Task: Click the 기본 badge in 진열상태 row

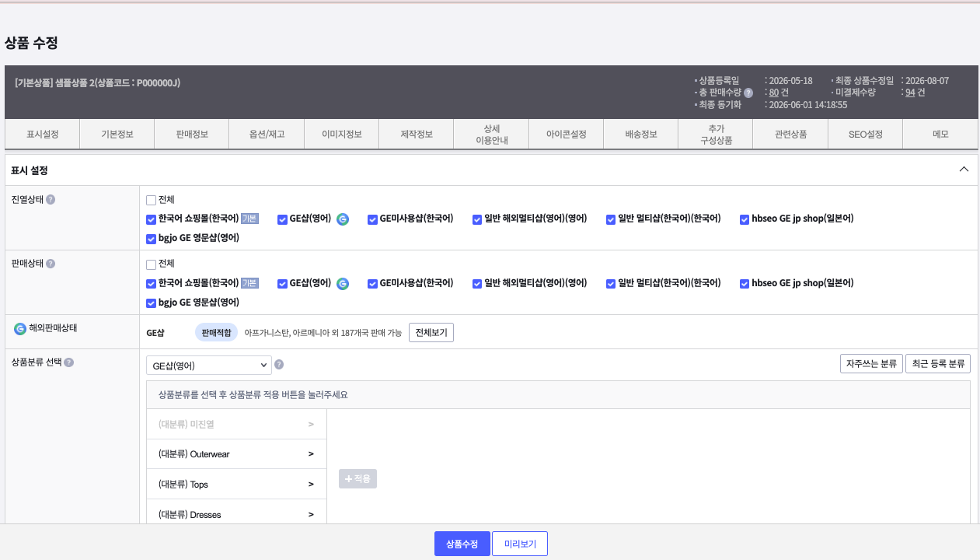Action: coord(249,219)
